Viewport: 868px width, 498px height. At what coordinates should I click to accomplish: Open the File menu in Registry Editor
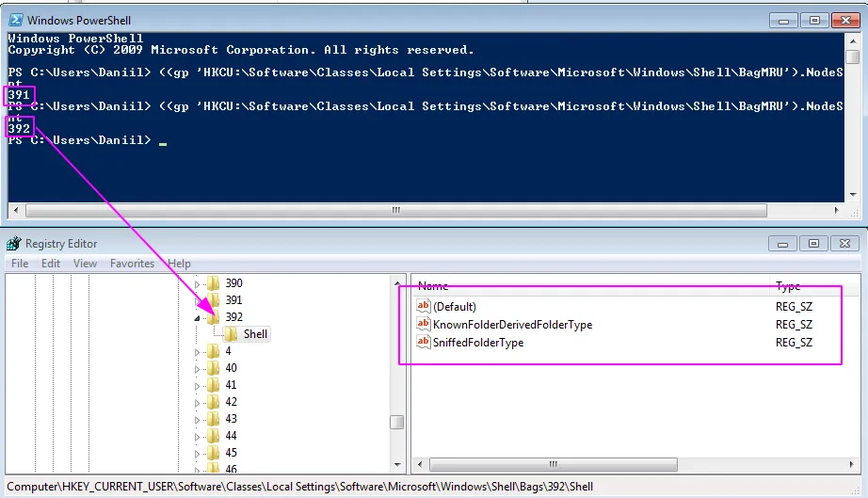coord(20,264)
